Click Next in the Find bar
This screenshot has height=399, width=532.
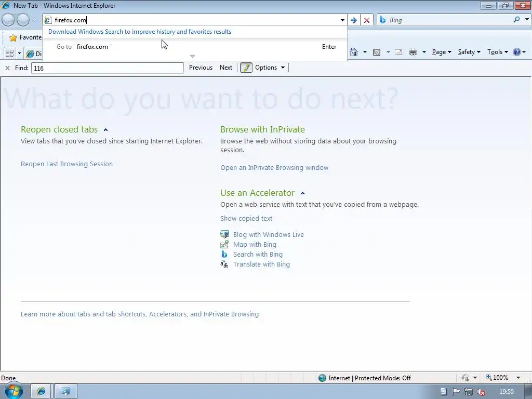226,68
